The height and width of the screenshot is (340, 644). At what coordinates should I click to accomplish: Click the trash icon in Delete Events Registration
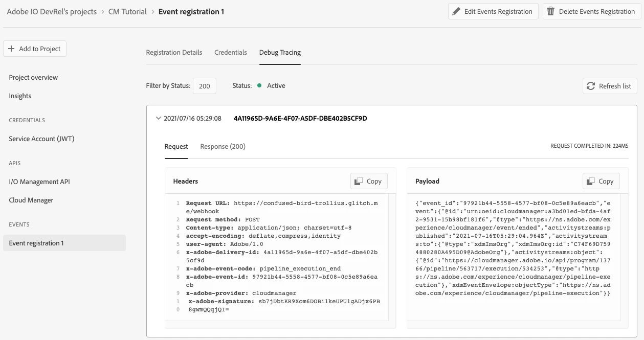pyautogui.click(x=551, y=11)
